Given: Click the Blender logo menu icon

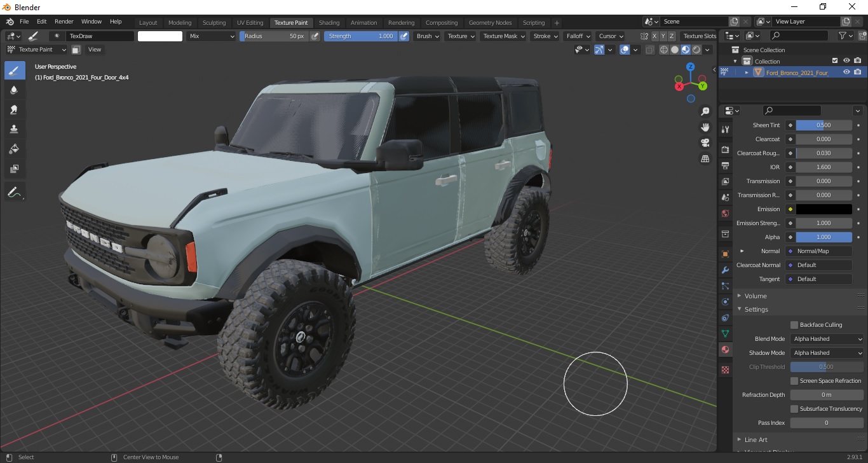Looking at the screenshot, I should 10,22.
